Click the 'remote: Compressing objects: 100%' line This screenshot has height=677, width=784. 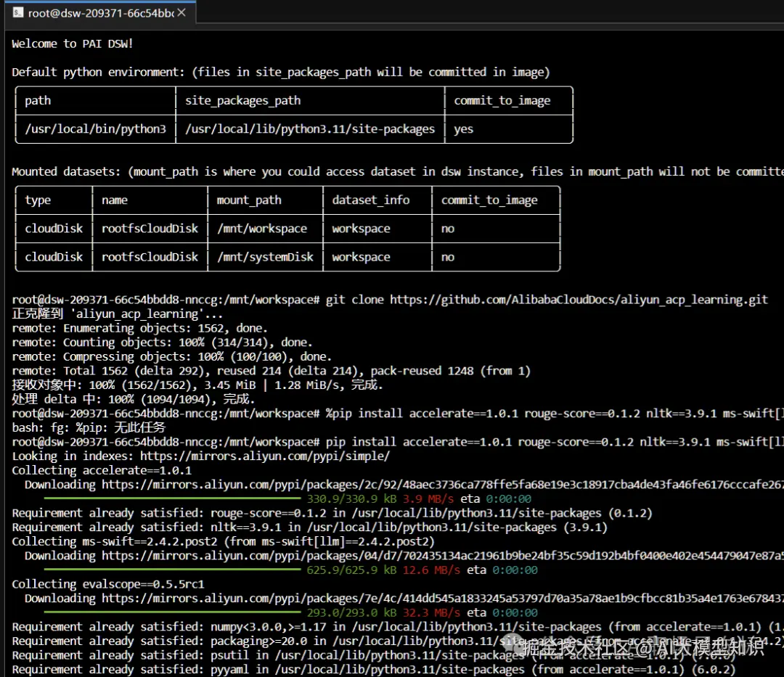(x=171, y=357)
